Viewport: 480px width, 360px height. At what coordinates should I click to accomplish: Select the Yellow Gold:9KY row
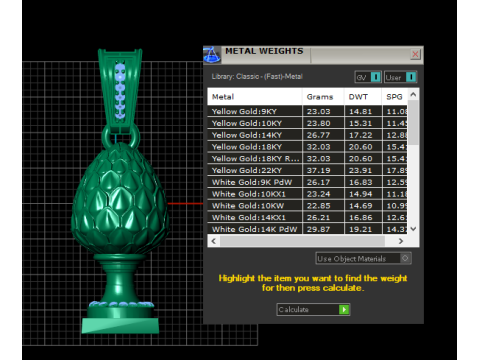tap(307, 111)
